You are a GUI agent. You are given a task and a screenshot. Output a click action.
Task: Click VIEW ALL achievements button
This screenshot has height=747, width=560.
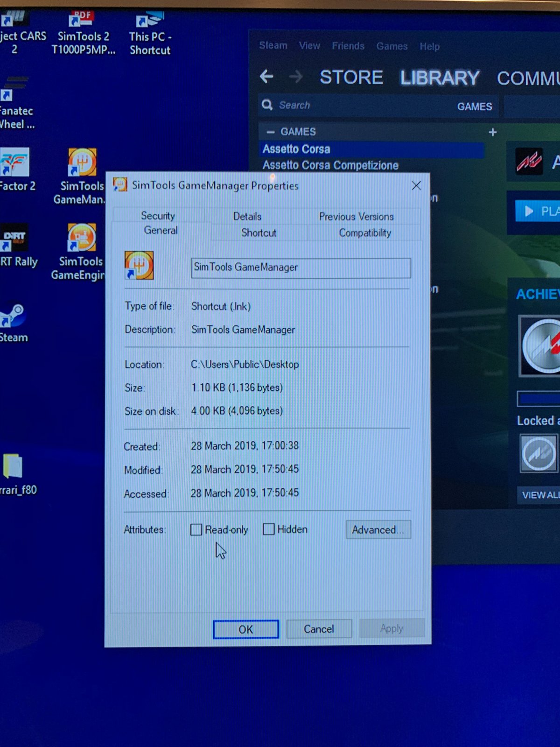click(x=539, y=495)
